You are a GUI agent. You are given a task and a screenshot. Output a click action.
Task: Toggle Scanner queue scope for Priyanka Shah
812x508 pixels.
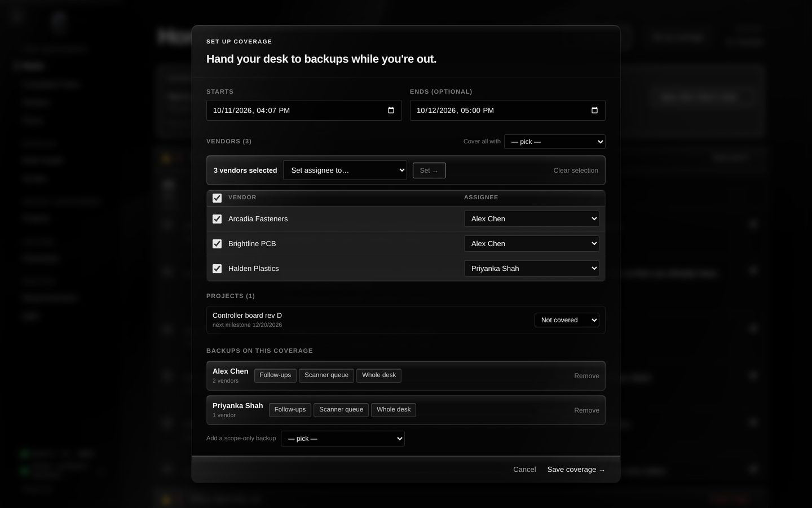341,410
